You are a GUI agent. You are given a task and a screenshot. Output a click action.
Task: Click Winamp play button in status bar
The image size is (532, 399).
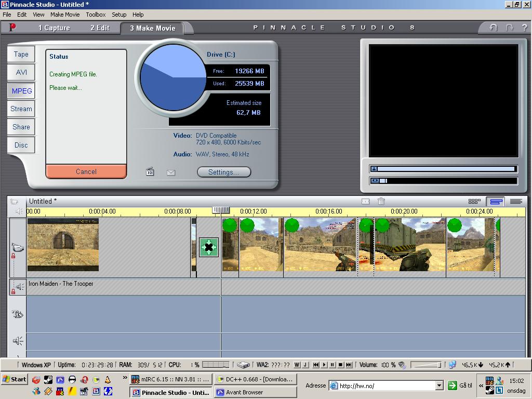coord(324,365)
